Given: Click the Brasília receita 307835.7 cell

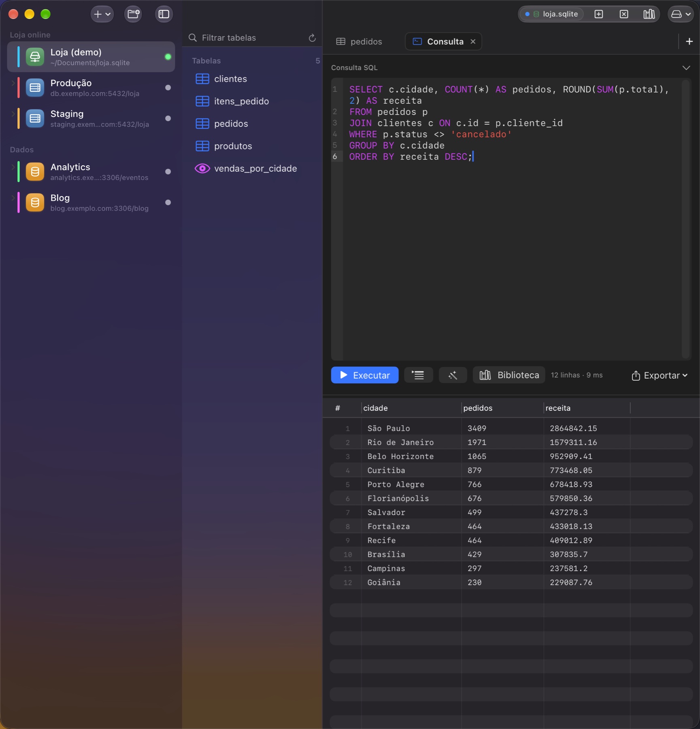Looking at the screenshot, I should point(587,554).
